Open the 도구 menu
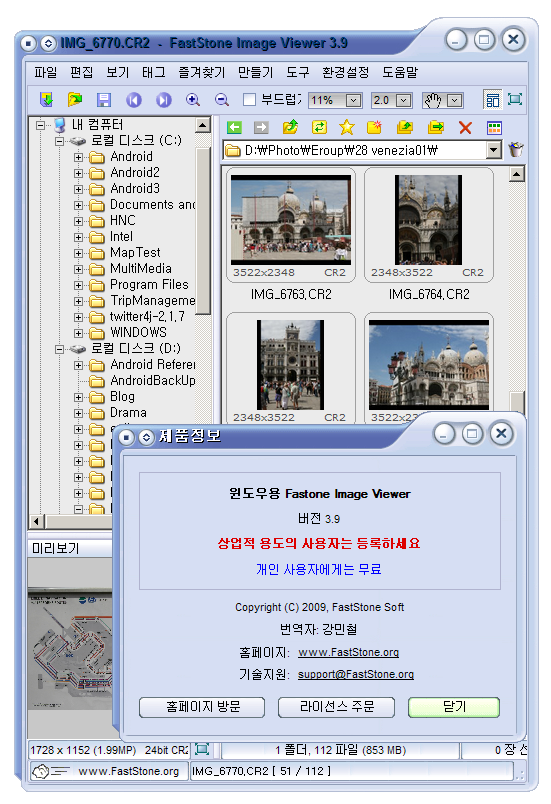The width and height of the screenshot is (551, 804). [297, 72]
